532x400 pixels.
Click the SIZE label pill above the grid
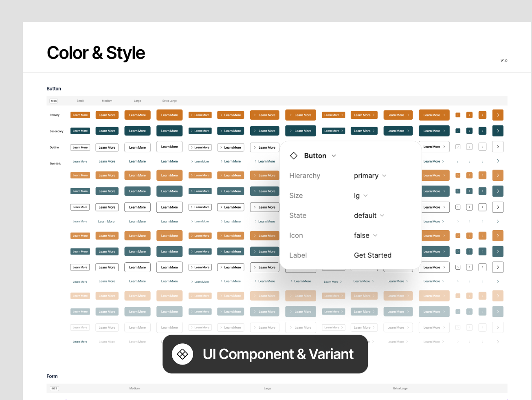tap(54, 101)
